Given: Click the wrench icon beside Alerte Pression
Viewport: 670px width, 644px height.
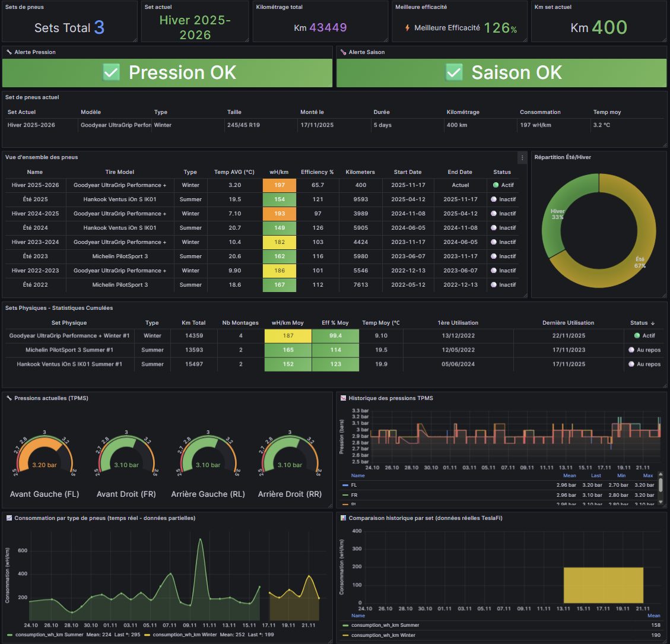Looking at the screenshot, I should (x=9, y=52).
